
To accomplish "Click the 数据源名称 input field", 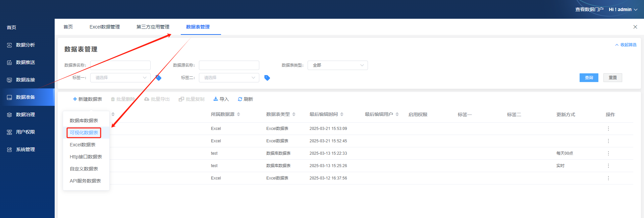I will [229, 65].
